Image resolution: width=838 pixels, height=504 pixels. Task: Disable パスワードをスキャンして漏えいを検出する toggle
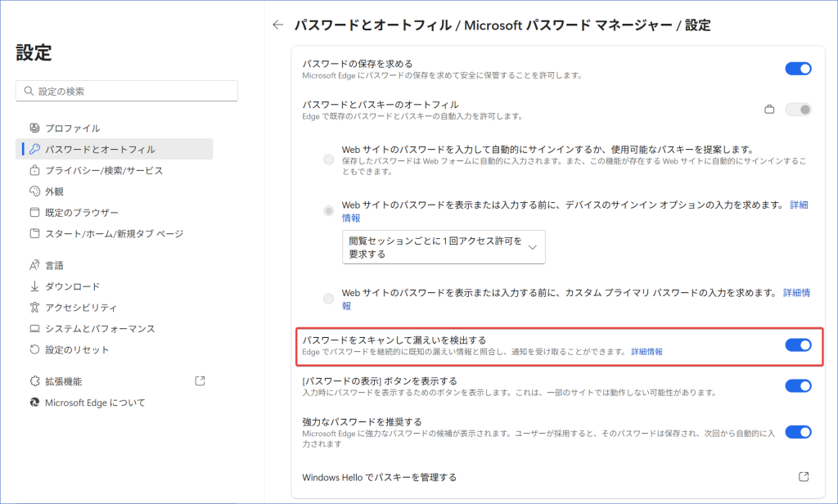point(798,345)
